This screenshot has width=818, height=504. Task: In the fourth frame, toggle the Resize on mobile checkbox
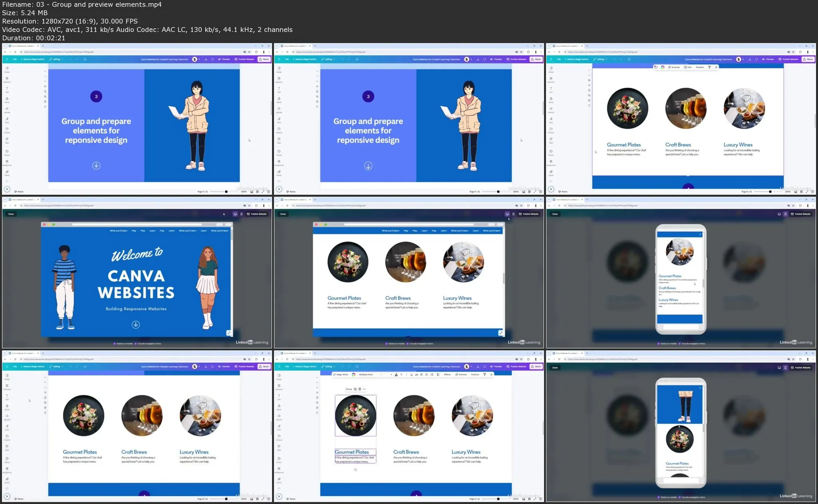(115, 344)
